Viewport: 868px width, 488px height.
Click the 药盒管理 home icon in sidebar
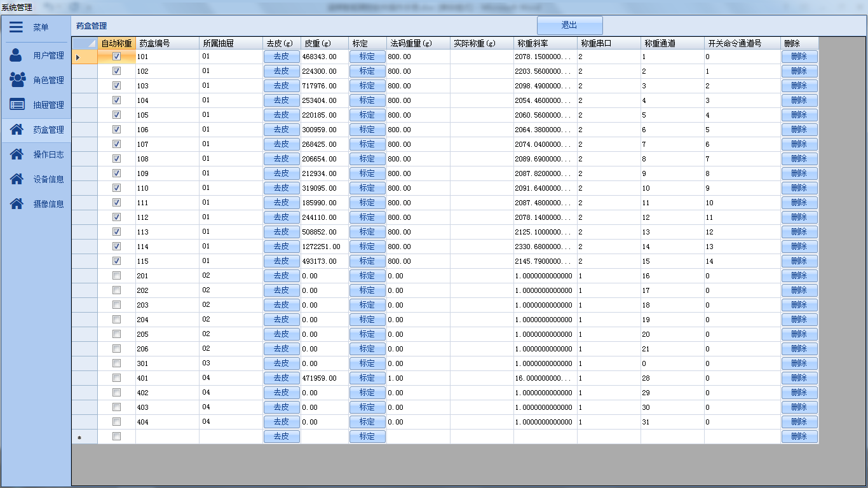click(17, 130)
